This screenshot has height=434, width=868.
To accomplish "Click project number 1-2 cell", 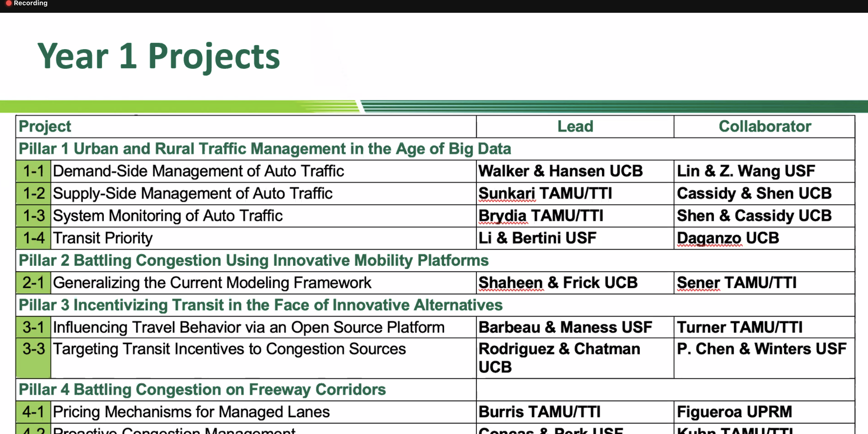I will [x=33, y=193].
